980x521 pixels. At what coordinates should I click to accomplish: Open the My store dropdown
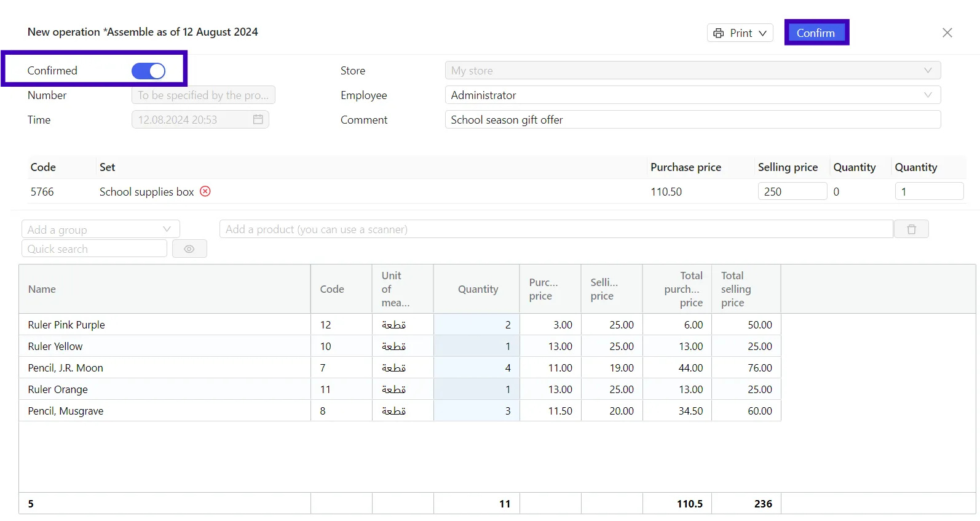[x=693, y=71]
